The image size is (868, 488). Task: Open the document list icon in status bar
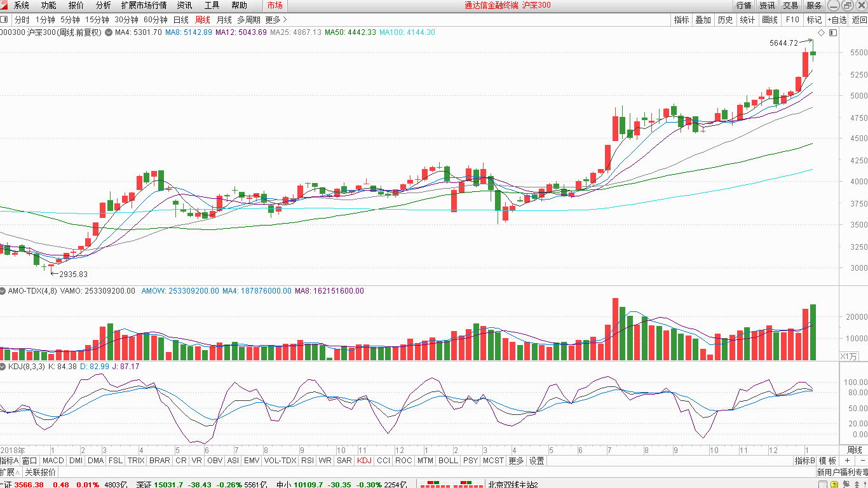[x=823, y=484]
